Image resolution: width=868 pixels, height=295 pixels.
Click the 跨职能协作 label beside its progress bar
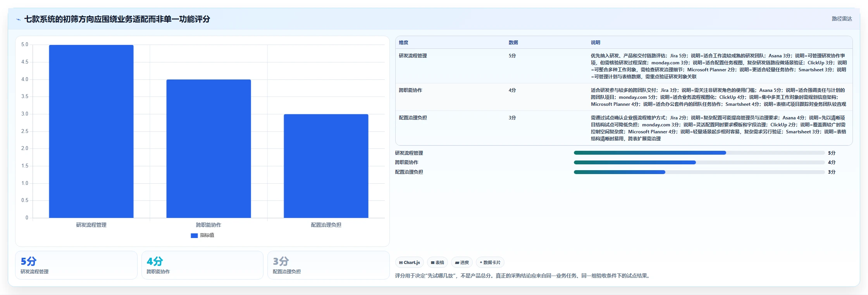point(406,162)
